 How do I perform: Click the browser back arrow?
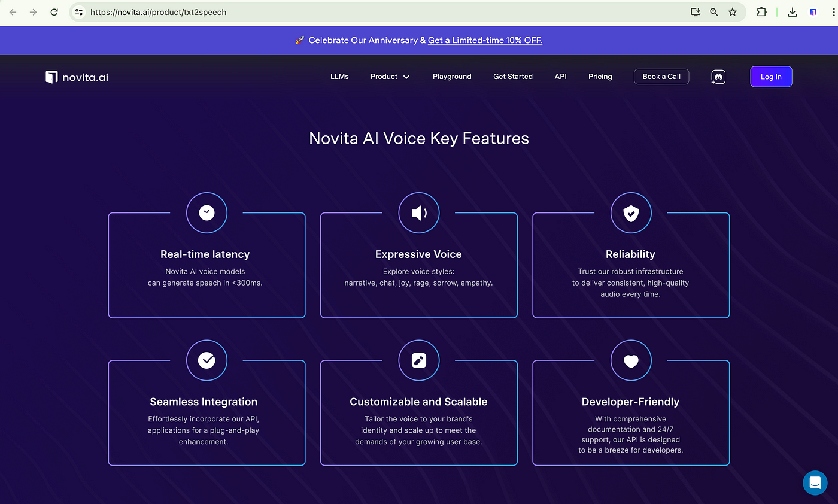(x=13, y=12)
